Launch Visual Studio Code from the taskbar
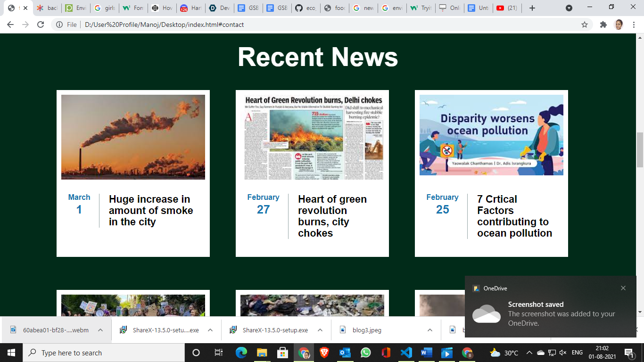 point(406,353)
